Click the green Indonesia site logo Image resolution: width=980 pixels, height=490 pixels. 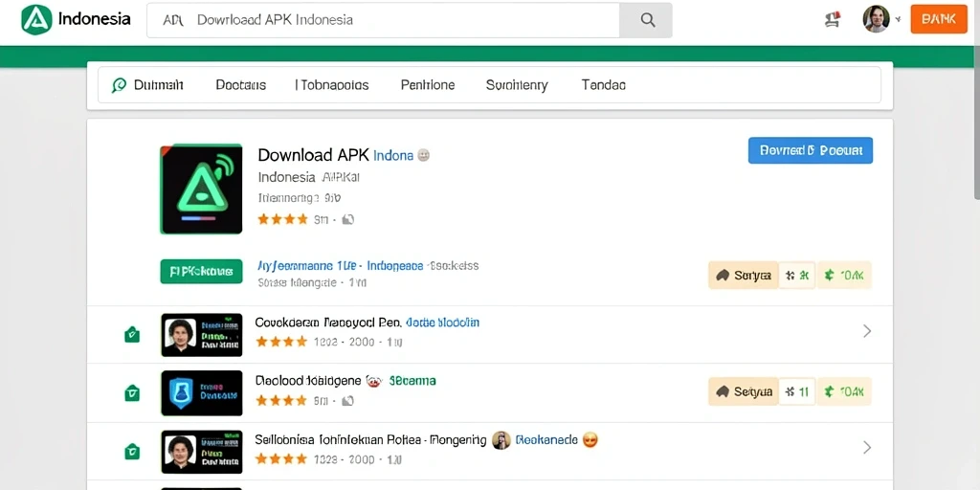point(36,19)
